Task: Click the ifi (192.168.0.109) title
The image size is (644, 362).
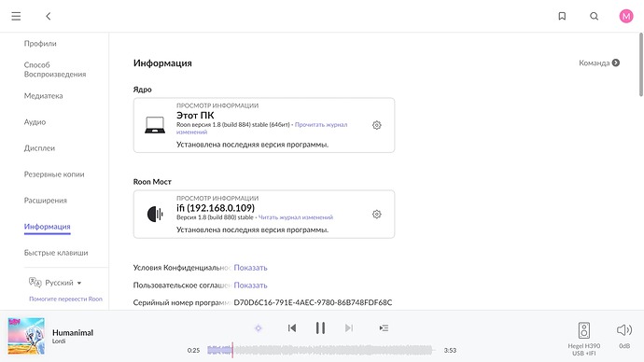Action: coord(216,208)
